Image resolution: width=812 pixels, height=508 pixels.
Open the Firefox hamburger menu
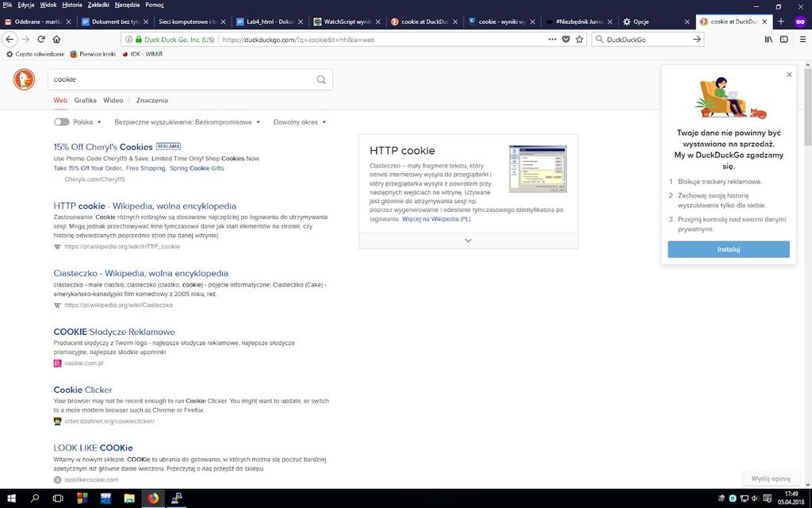click(x=802, y=40)
